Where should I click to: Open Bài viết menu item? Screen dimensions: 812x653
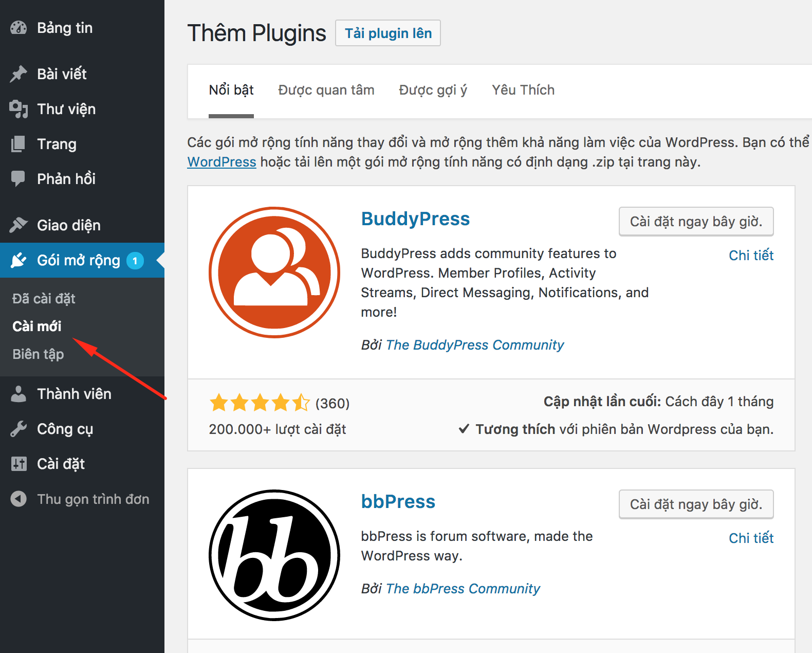click(82, 74)
